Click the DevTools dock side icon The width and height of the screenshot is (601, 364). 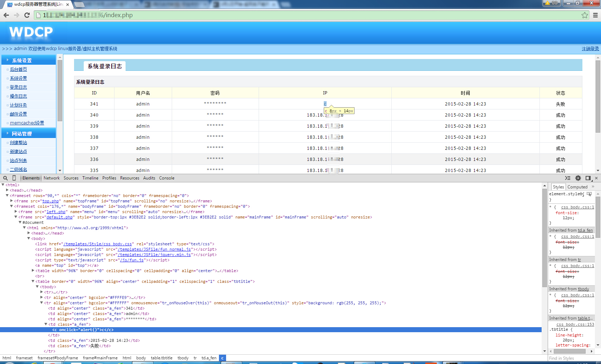[588, 178]
